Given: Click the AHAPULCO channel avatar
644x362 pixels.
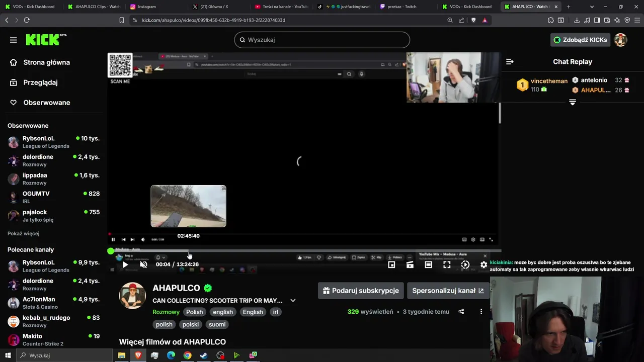Looking at the screenshot, I should (132, 295).
